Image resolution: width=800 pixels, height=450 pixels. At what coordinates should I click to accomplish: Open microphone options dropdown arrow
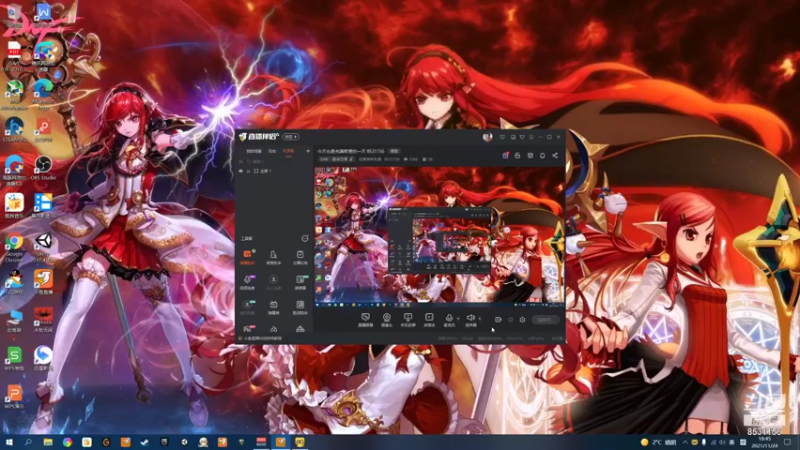coord(458,319)
